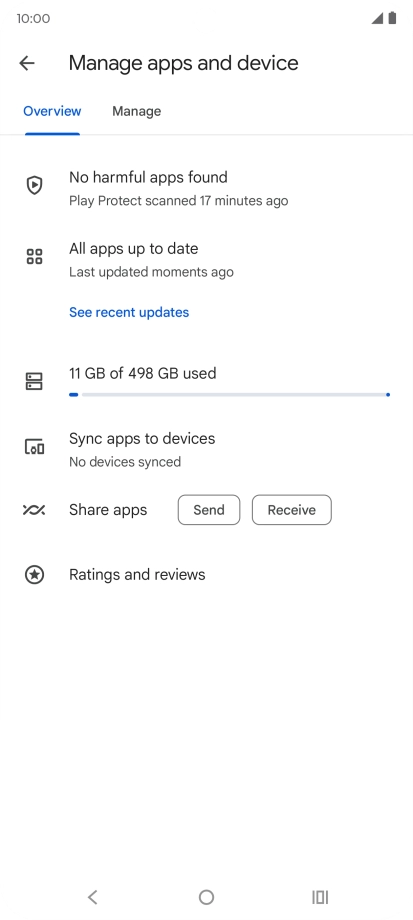Tap the Send button for sharing apps

[209, 510]
